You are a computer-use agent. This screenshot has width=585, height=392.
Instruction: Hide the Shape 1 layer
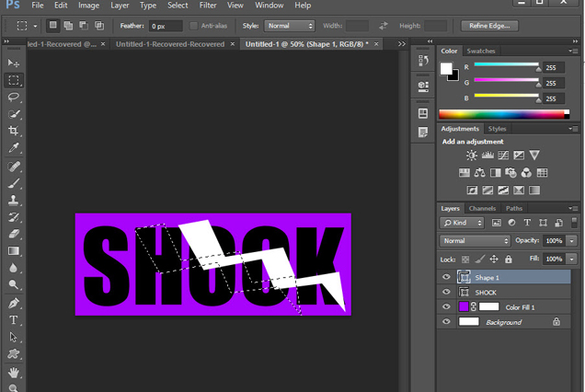pyautogui.click(x=447, y=277)
